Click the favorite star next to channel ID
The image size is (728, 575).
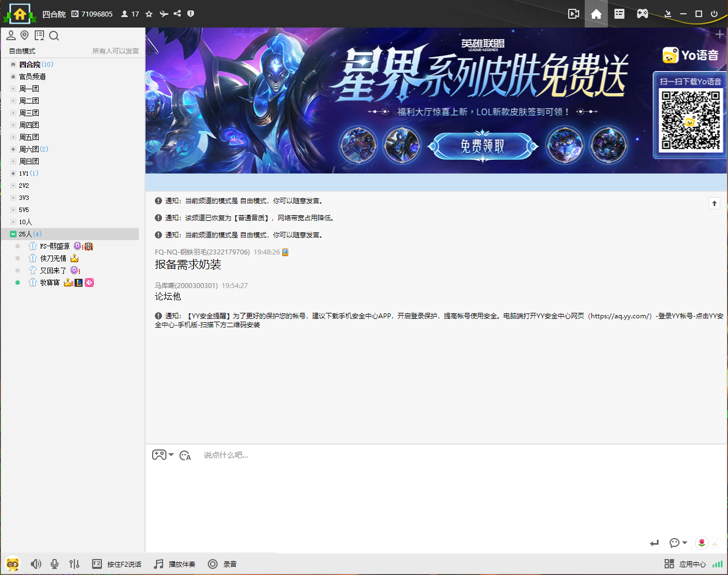pos(148,14)
